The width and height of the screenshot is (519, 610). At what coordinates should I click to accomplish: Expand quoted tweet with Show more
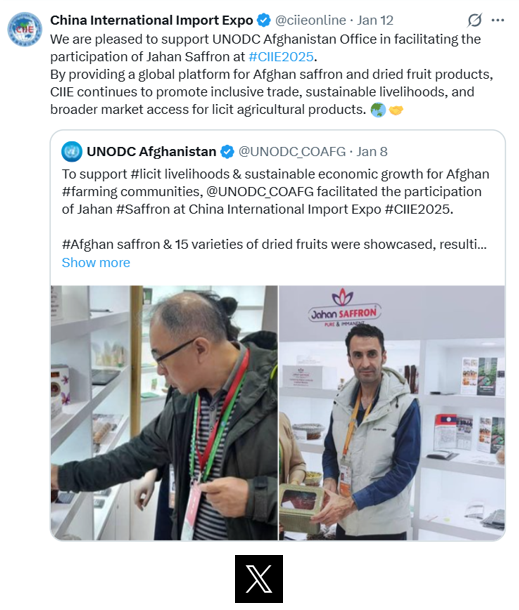click(96, 263)
